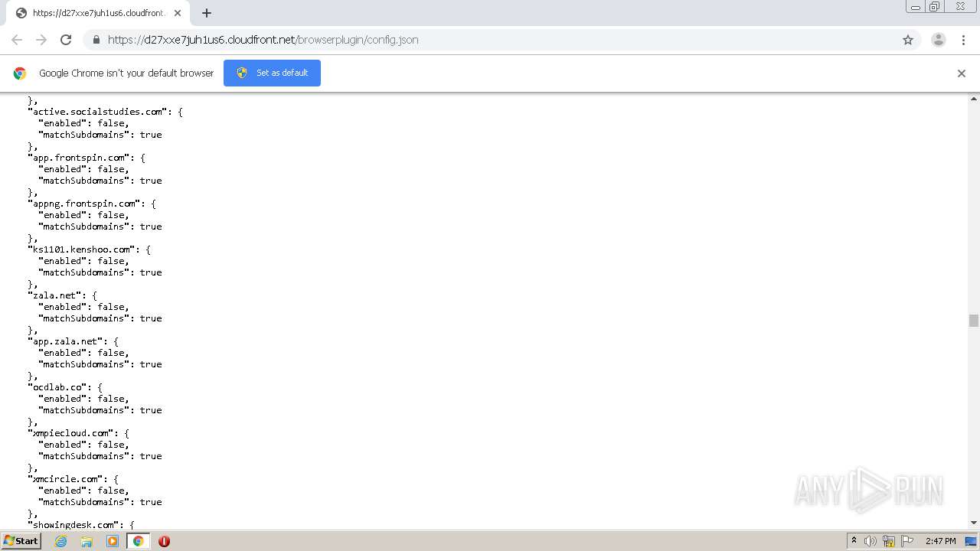Viewport: 980px width, 551px height.
Task: Restore down the Chrome window
Action: 936,7
